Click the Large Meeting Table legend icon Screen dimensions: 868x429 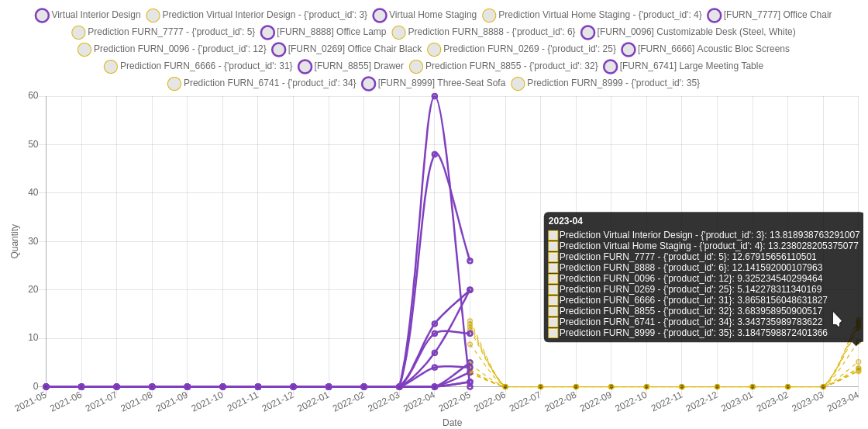pyautogui.click(x=611, y=67)
